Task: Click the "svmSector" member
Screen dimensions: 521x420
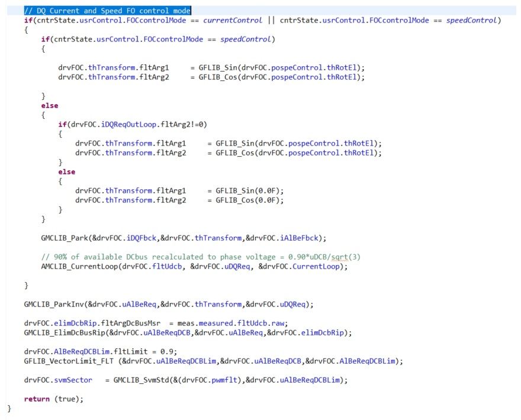Action: (73, 380)
